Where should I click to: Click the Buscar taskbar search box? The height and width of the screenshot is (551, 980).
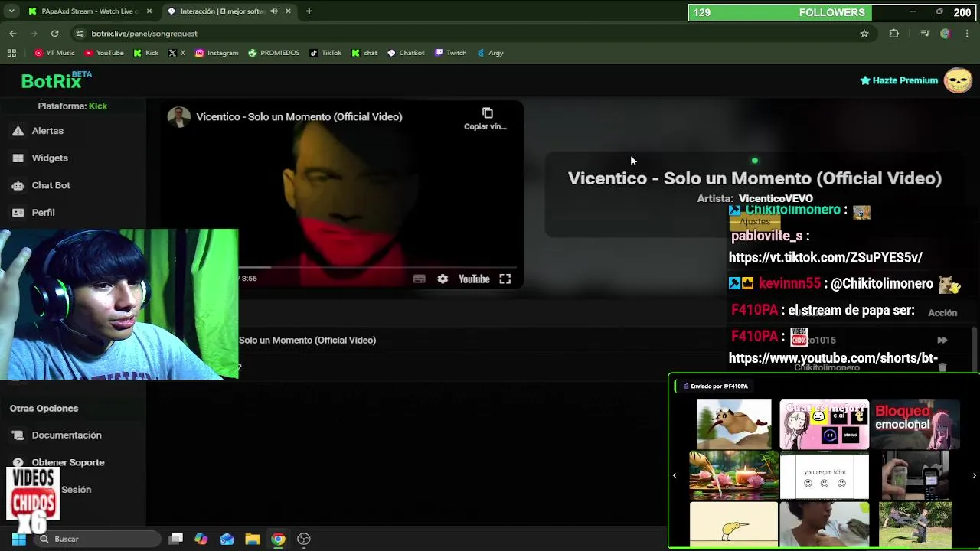96,539
